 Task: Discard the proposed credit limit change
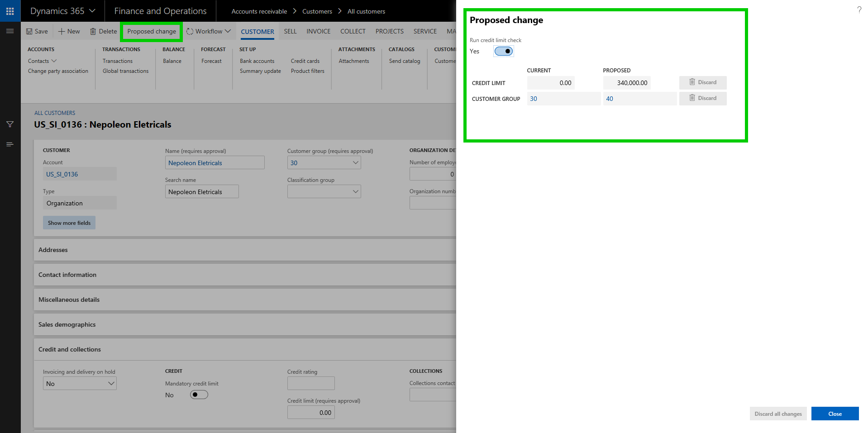tap(702, 82)
